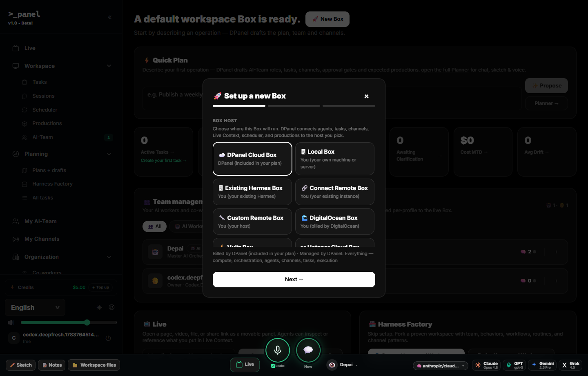The width and height of the screenshot is (588, 376).
Task: Click the Propose button
Action: [546, 86]
